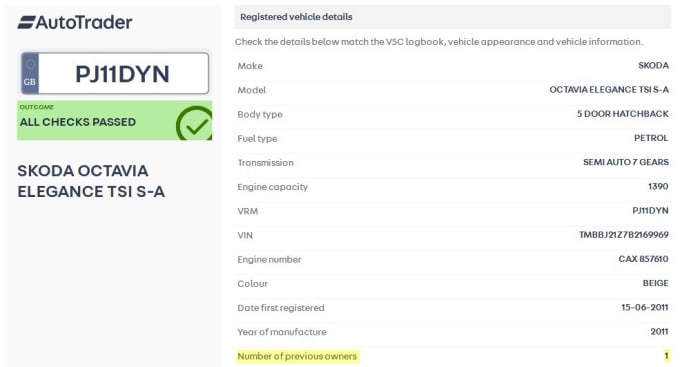Click the Engine capacity value 1390
The height and width of the screenshot is (367, 680).
[x=658, y=186]
